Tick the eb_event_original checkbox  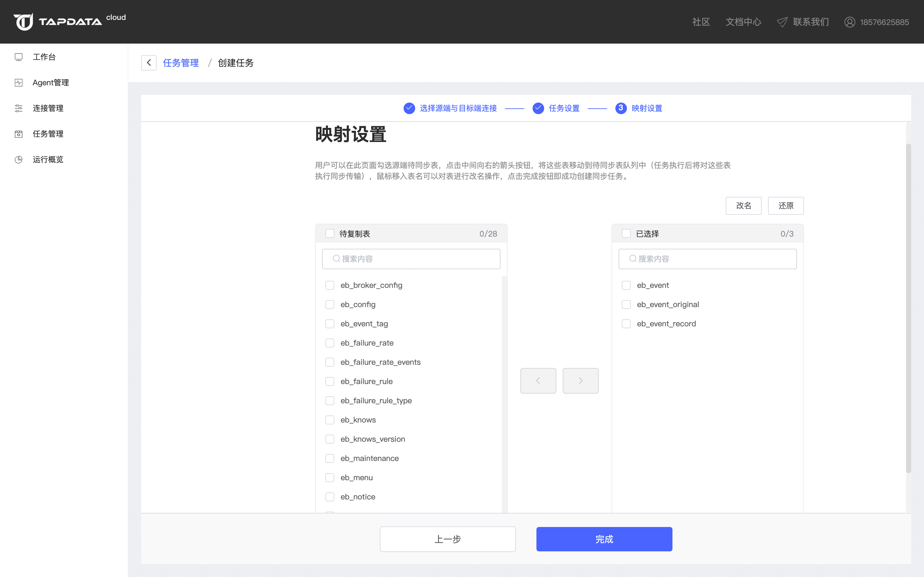[626, 305]
